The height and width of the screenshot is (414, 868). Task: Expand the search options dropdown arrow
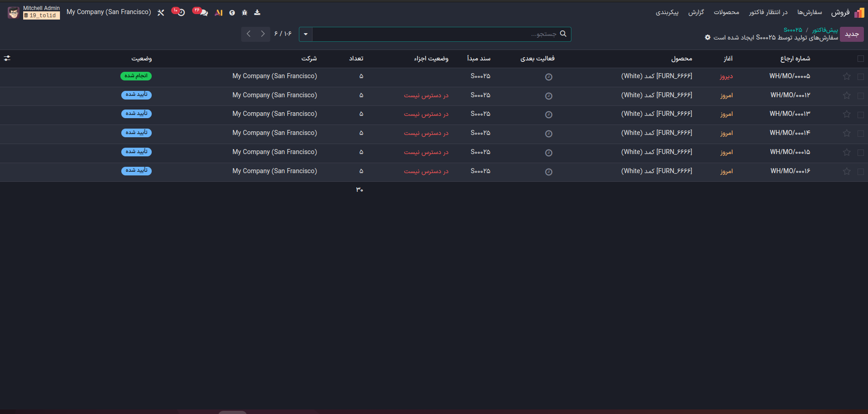[306, 34]
